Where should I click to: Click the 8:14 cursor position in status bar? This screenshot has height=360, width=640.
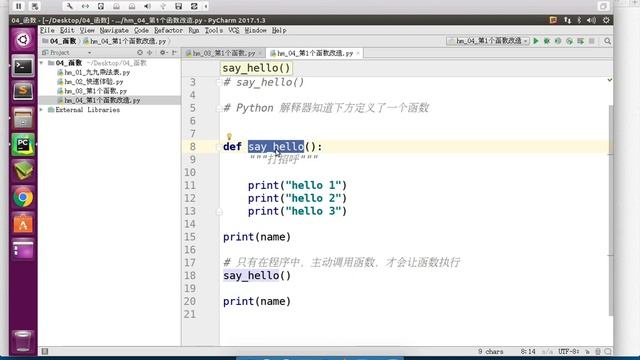pyautogui.click(x=528, y=351)
